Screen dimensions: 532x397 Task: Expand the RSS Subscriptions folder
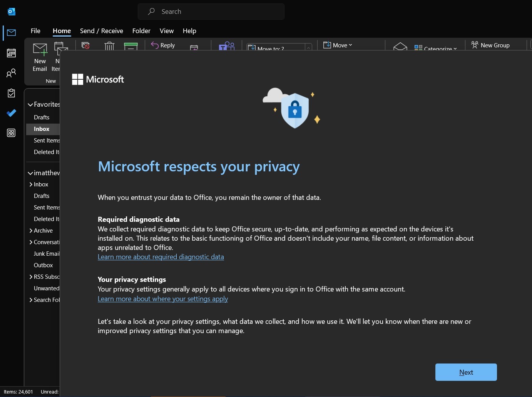click(31, 277)
